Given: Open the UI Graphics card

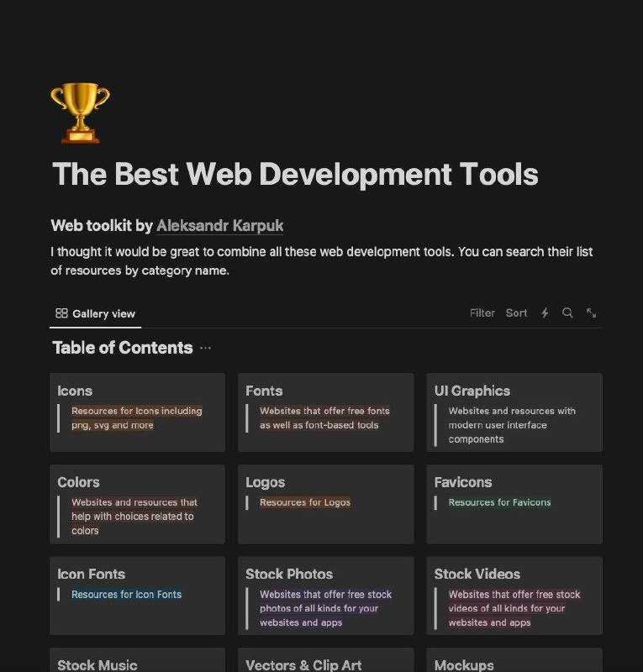Looking at the screenshot, I should click(x=514, y=412).
